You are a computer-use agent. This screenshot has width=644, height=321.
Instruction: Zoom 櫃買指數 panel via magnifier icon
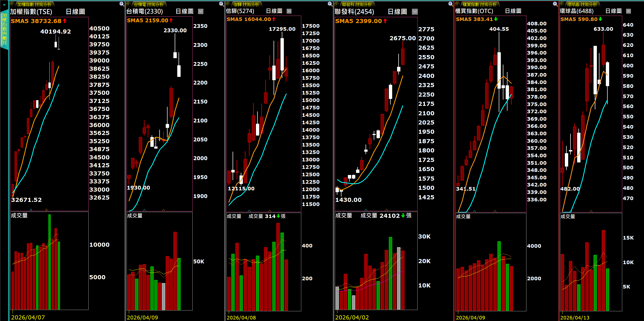click(x=555, y=4)
